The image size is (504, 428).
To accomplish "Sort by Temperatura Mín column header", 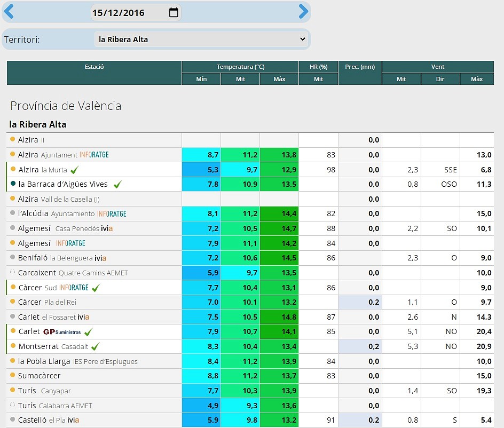I will coord(201,79).
